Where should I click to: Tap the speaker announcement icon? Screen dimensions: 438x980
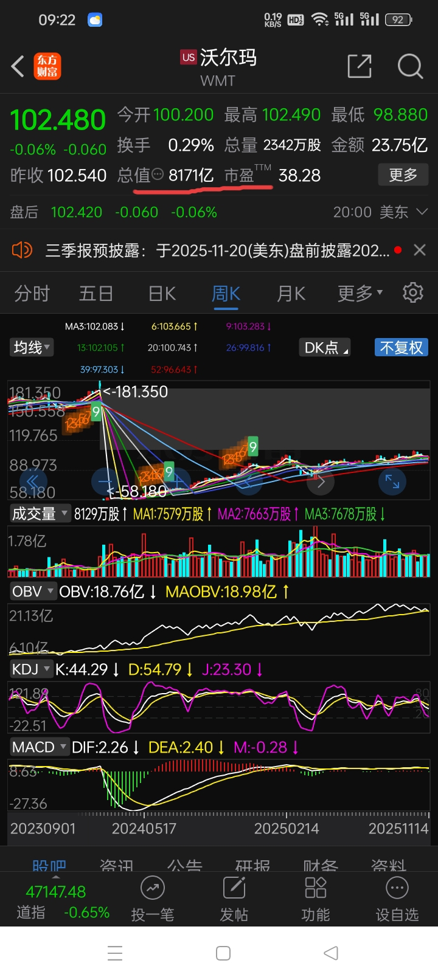[22, 250]
